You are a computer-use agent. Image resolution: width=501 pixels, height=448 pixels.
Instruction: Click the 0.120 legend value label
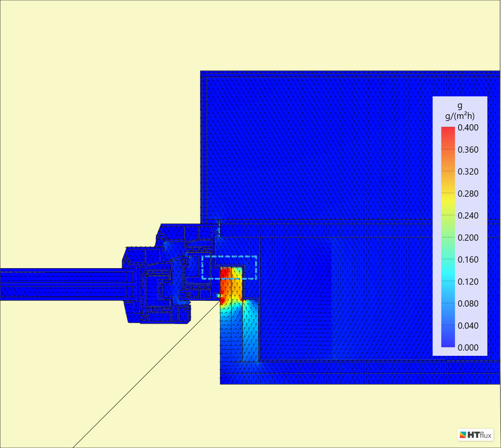point(468,282)
